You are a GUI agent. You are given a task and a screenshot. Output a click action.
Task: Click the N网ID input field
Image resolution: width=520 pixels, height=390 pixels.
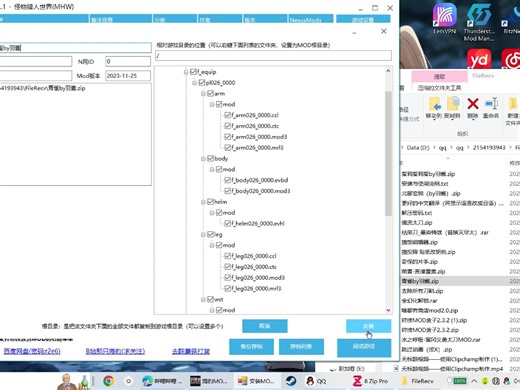pos(128,61)
